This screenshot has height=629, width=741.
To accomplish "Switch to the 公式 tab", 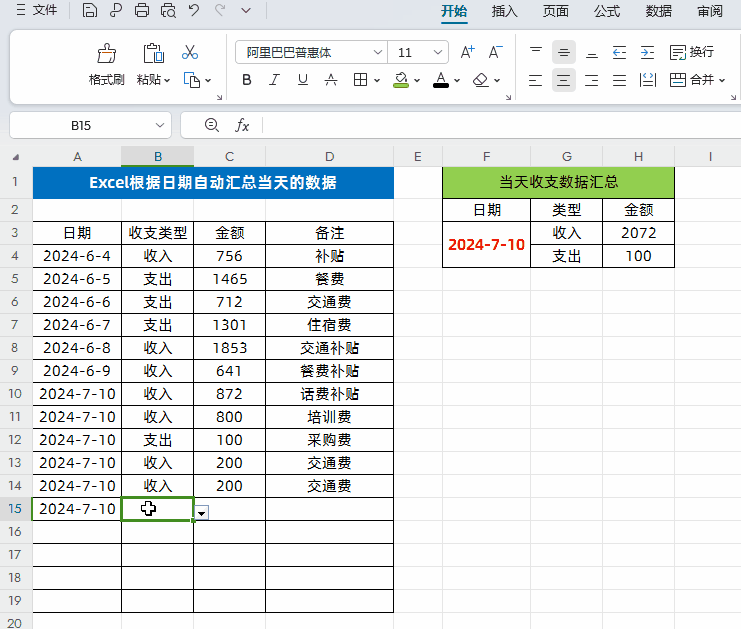I will click(607, 11).
